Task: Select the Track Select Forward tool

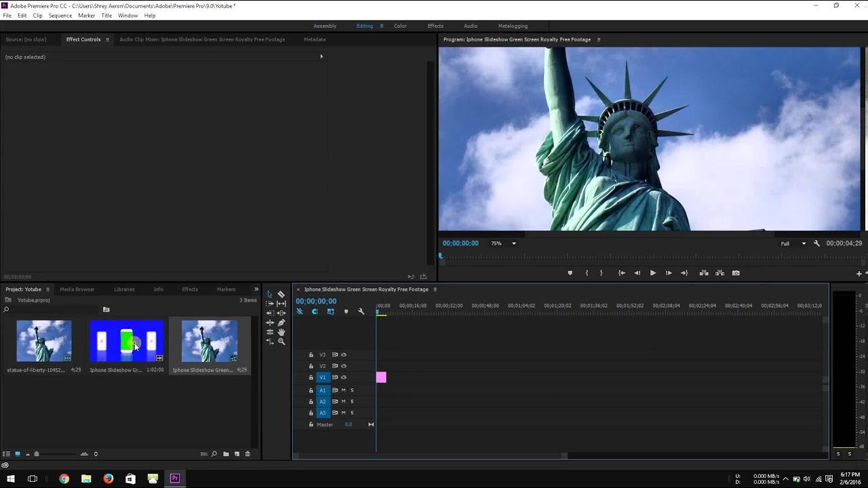Action: point(270,304)
